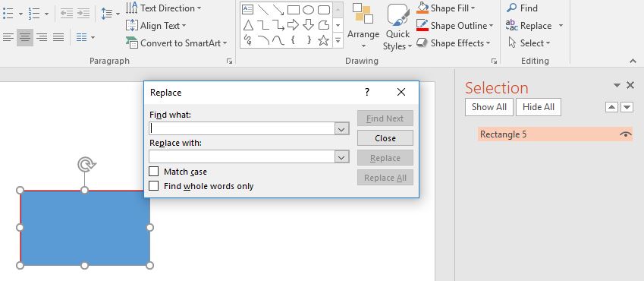Increase the list indent level

(83, 14)
